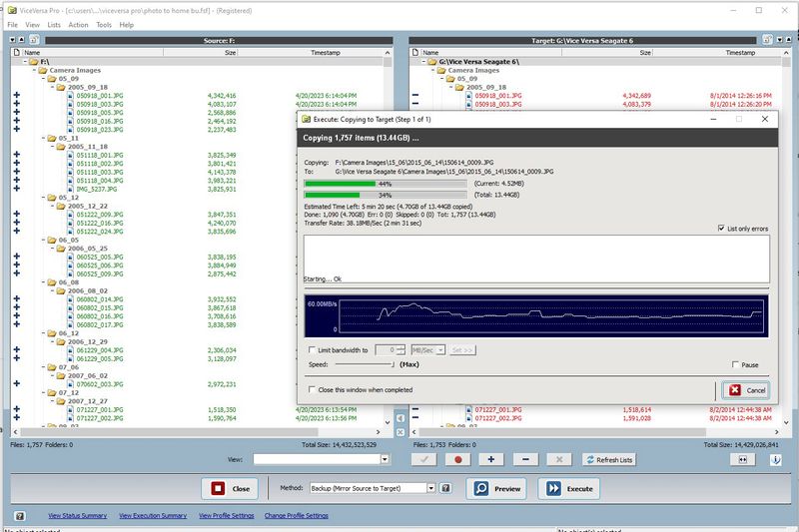Click the Source pane browse folder icon
799x532 pixels.
(x=34, y=39)
